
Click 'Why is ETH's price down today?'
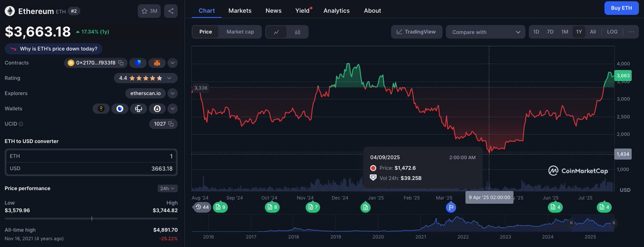tap(54, 49)
